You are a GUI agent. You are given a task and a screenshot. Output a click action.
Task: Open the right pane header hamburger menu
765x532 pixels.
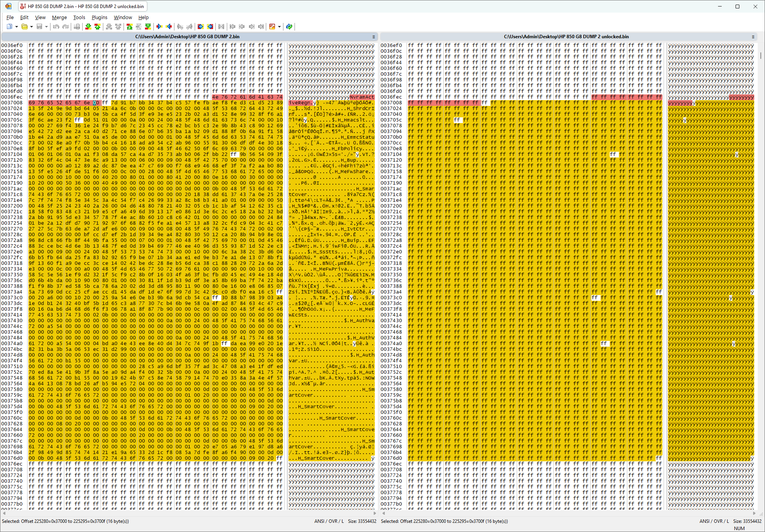pyautogui.click(x=753, y=37)
